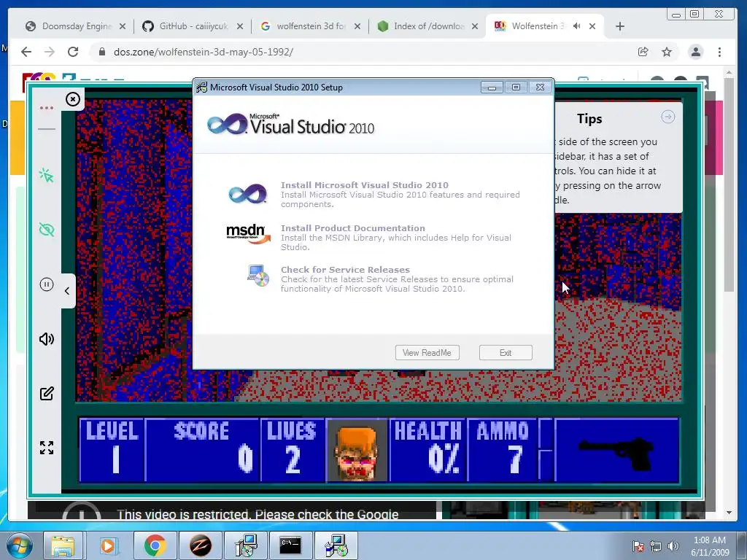The image size is (747, 560).
Task: Open the Windows Start button
Action: (19, 545)
